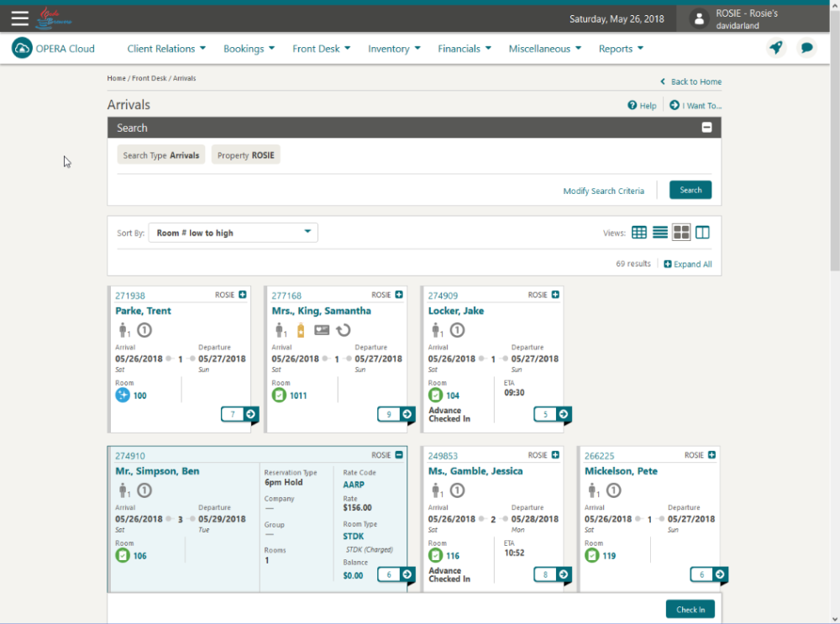Open the Sort By dropdown
The image size is (840, 624).
[x=233, y=233]
